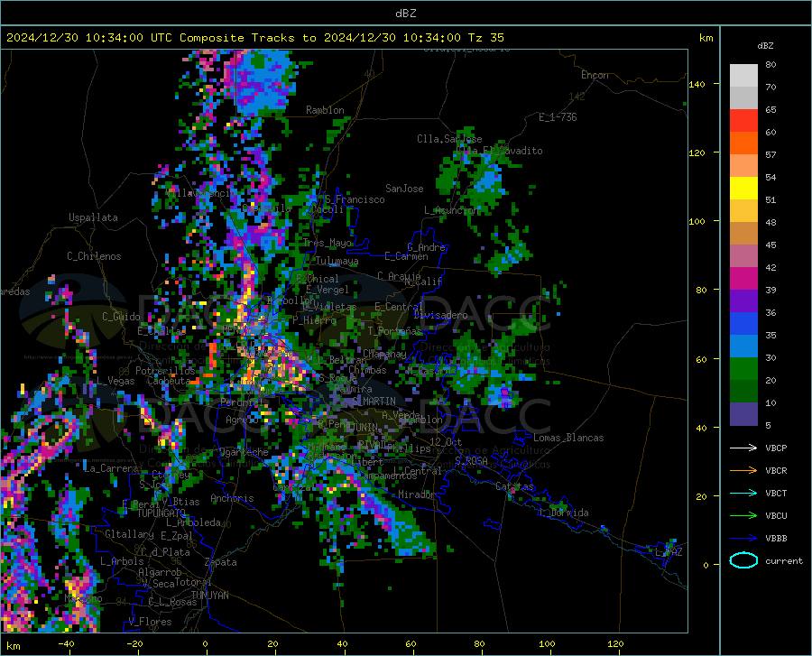Click the Encon place label
812x656 pixels.
595,75
